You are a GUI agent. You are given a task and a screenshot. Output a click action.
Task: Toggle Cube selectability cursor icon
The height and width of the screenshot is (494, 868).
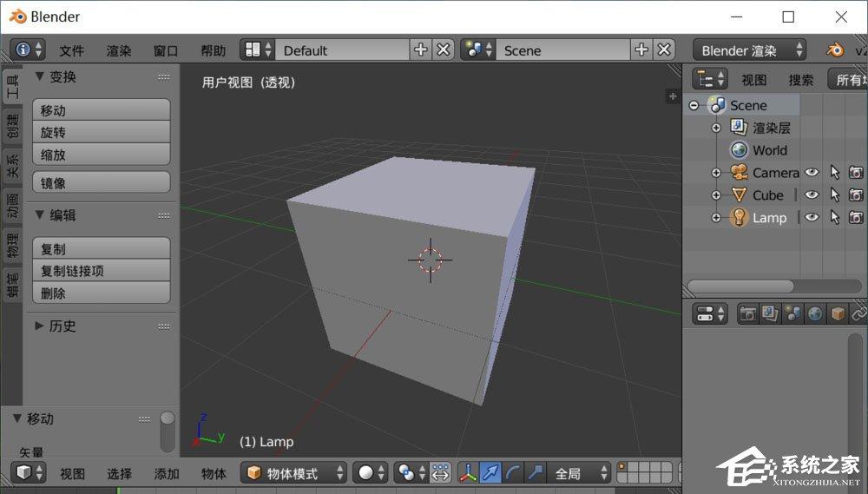pyautogui.click(x=835, y=195)
